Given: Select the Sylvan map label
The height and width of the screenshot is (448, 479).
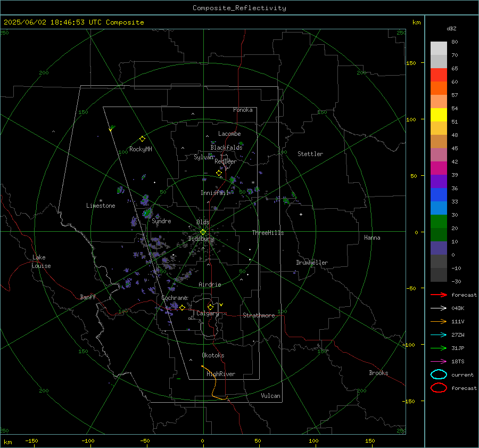Looking at the screenshot, I should 203,157.
